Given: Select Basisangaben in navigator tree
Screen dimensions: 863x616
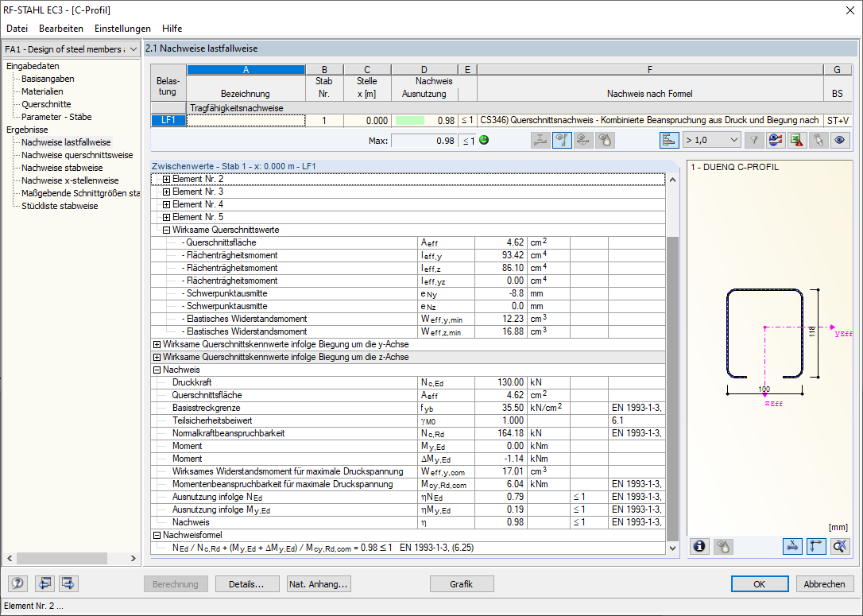Looking at the screenshot, I should click(x=48, y=79).
